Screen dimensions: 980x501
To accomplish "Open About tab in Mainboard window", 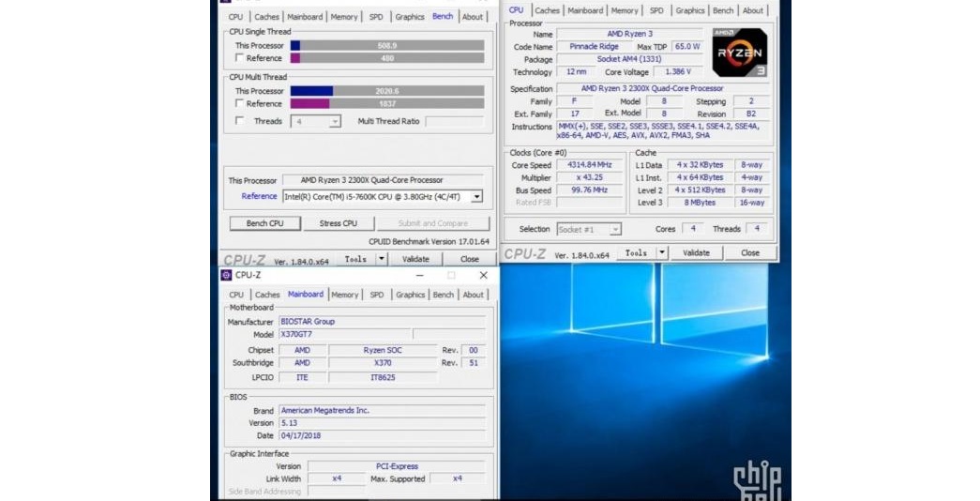I will click(474, 295).
